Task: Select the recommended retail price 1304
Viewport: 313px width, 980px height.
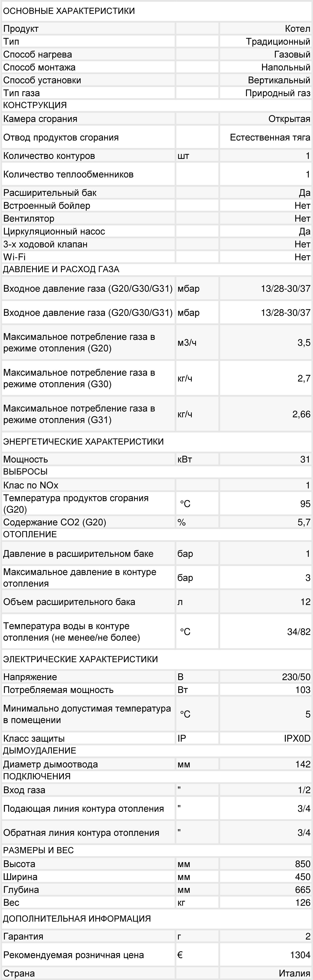Action: click(x=300, y=955)
